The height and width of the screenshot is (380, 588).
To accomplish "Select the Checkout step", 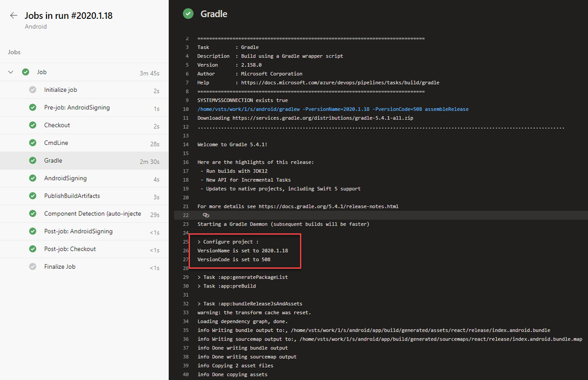I will point(84,125).
